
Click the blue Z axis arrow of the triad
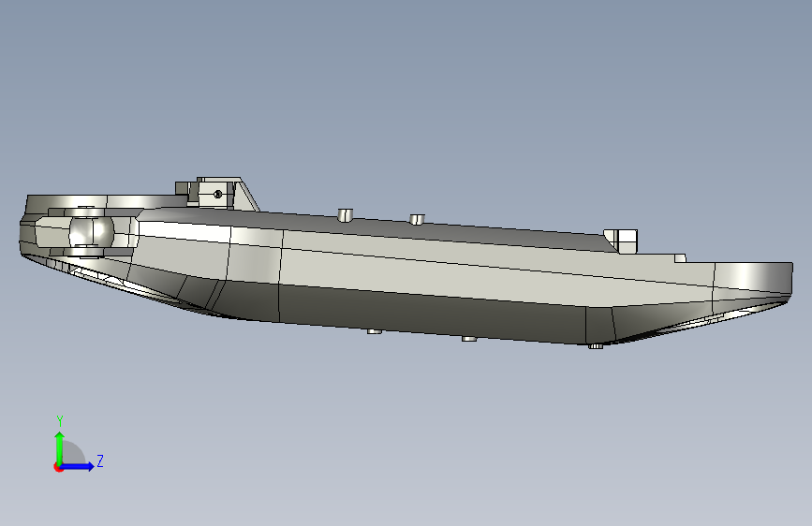(78, 466)
